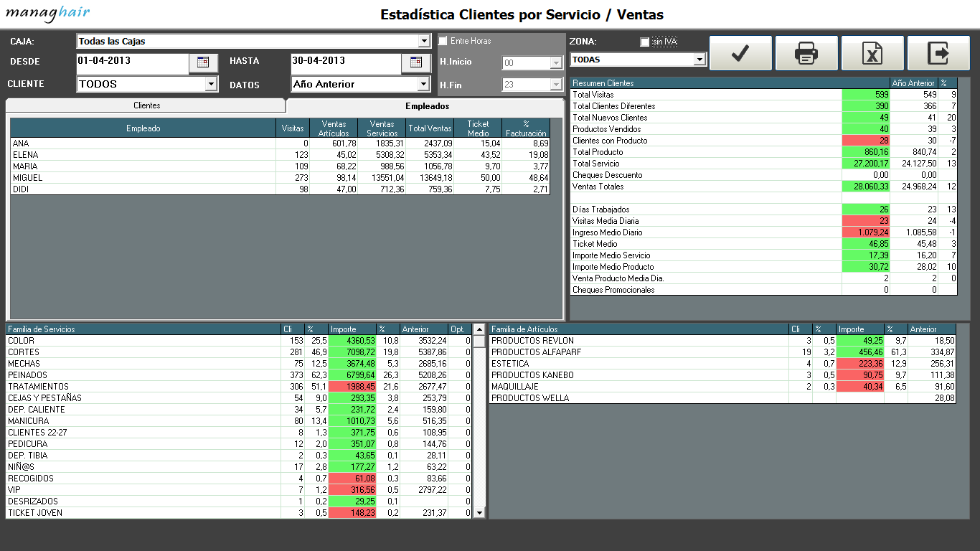Click the managhair logo
The image size is (980, 551).
click(x=48, y=13)
